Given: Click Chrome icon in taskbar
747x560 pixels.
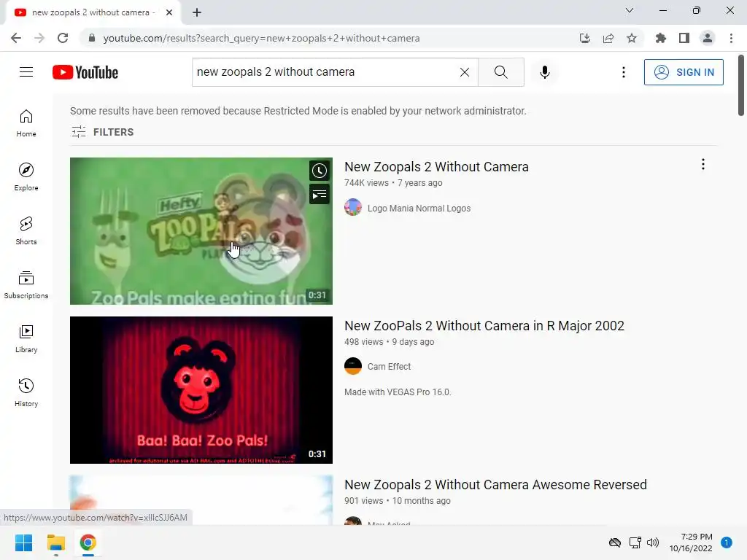Looking at the screenshot, I should tap(88, 542).
